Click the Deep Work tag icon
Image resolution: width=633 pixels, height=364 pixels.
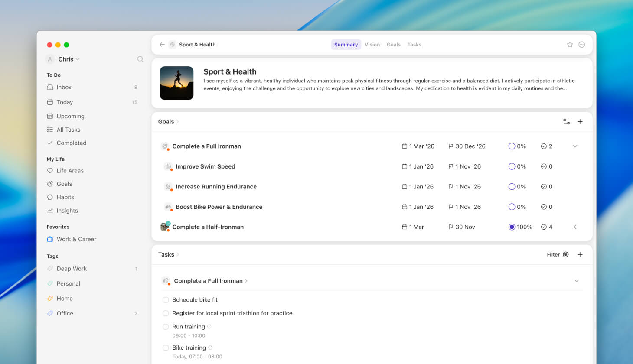(50, 269)
